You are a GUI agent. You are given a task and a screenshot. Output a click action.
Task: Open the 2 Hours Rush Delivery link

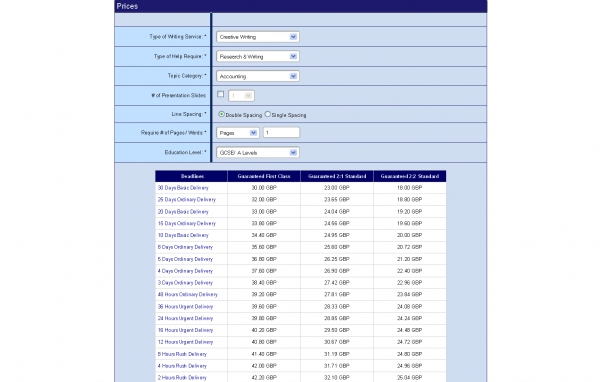point(182,378)
